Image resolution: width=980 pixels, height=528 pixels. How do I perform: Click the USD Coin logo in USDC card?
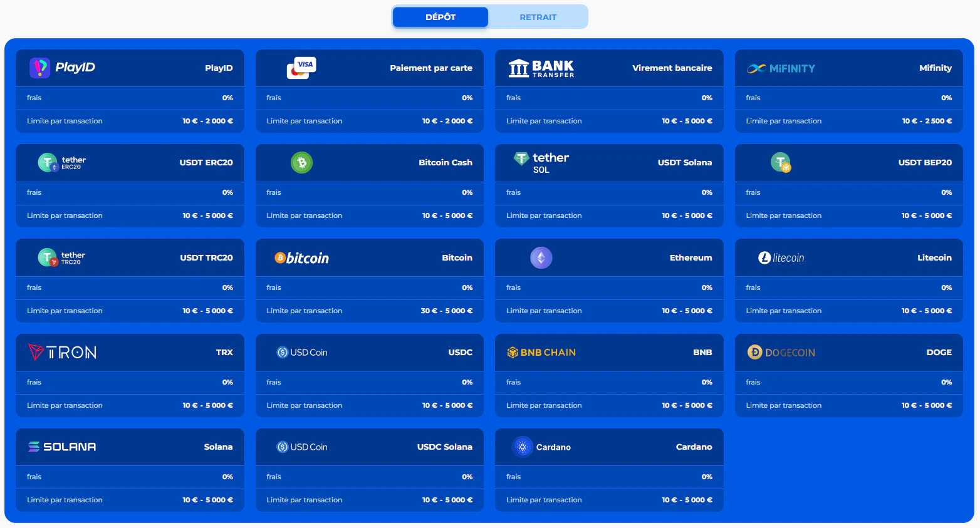[x=302, y=353]
